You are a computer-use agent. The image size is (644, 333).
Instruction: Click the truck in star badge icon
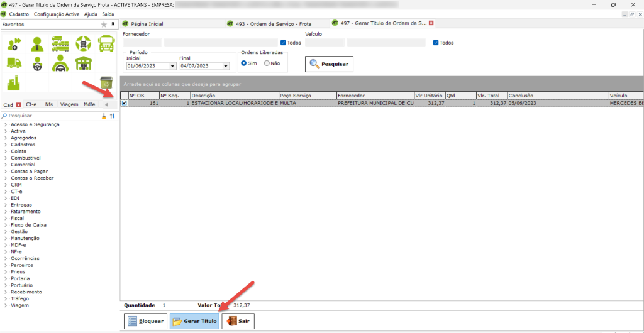click(x=83, y=43)
